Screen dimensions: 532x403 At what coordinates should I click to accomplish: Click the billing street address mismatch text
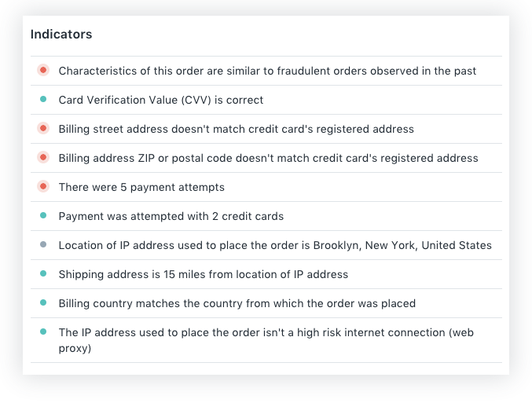pyautogui.click(x=237, y=130)
